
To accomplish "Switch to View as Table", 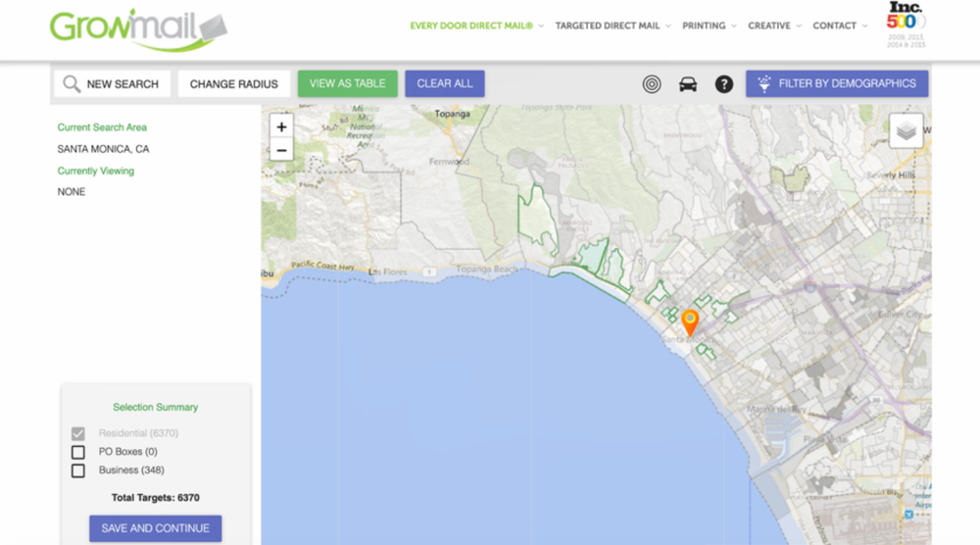I will (348, 83).
